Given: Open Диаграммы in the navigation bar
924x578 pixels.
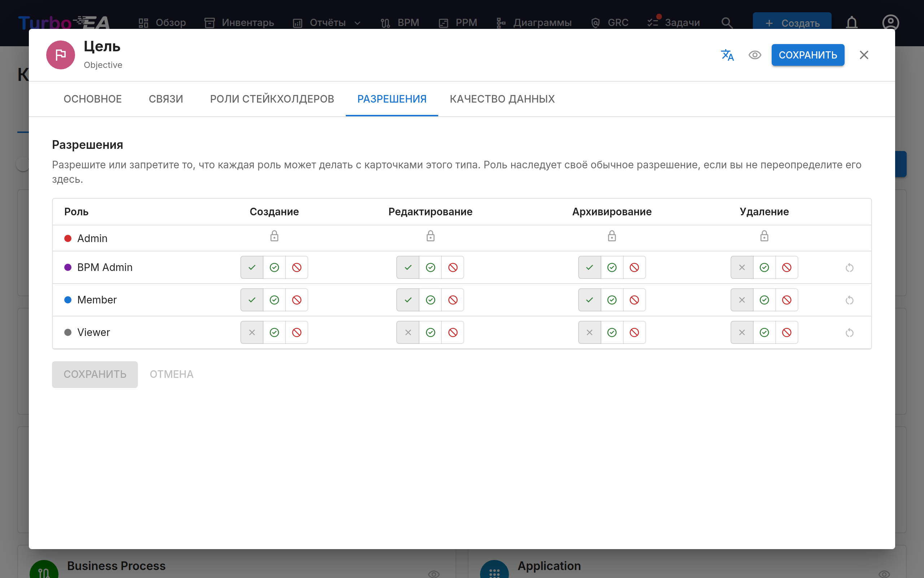Looking at the screenshot, I should [534, 23].
